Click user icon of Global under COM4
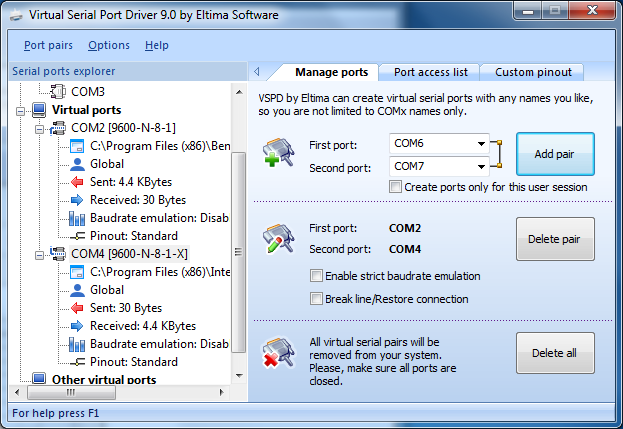Viewport: 623px width, 429px height. click(x=77, y=290)
